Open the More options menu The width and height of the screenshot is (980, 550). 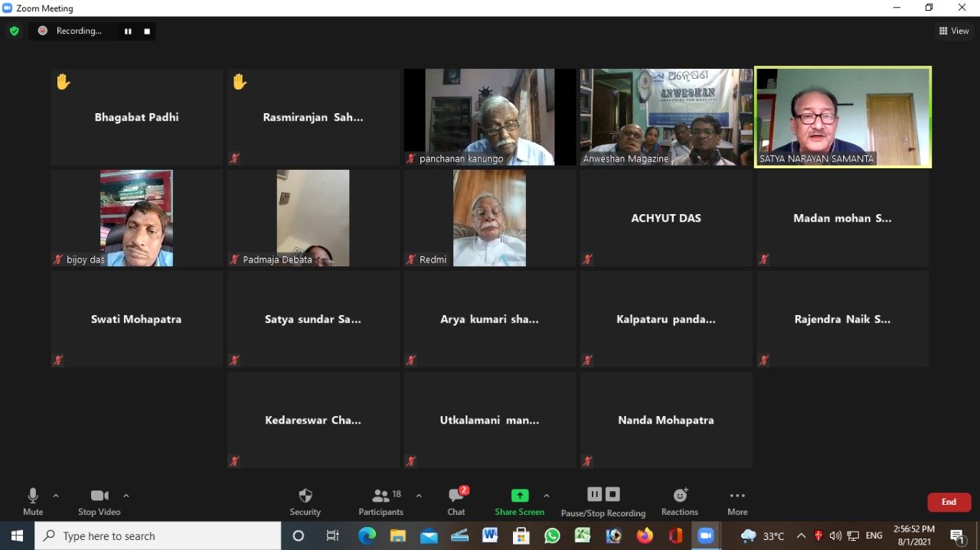pos(737,501)
